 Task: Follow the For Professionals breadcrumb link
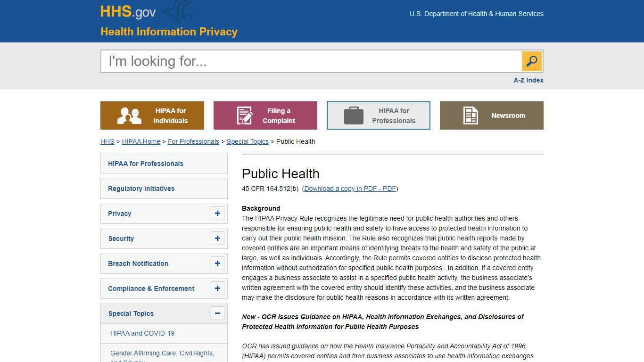coord(193,141)
